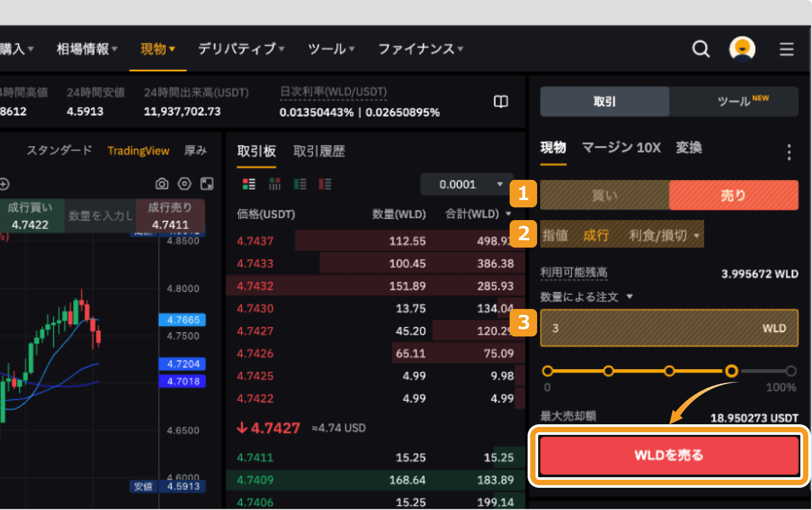Open 0.0001 price precision dropdown
Image resolution: width=812 pixels, height=510 pixels.
467,184
